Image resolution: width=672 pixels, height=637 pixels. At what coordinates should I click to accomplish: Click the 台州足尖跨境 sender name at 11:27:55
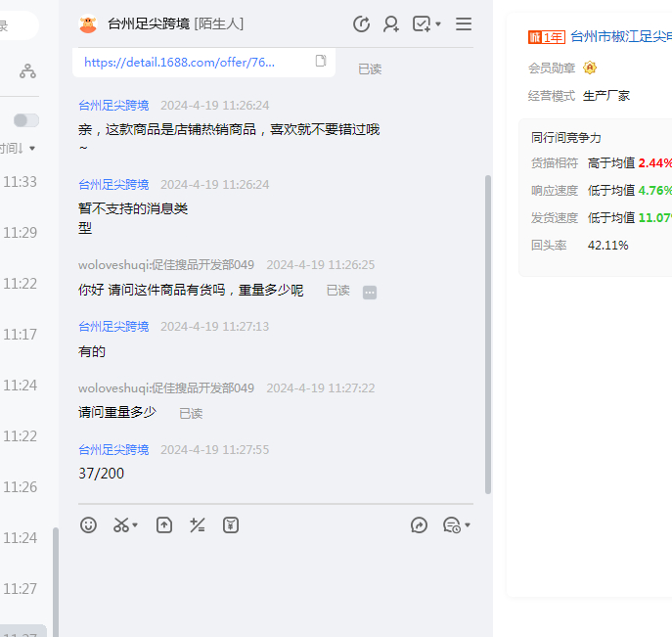click(x=113, y=450)
